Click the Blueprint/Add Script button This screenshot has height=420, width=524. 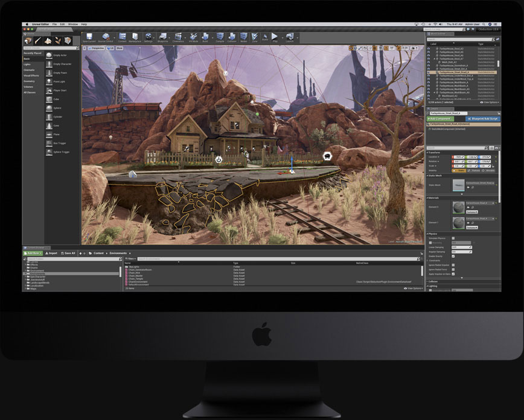[482, 119]
